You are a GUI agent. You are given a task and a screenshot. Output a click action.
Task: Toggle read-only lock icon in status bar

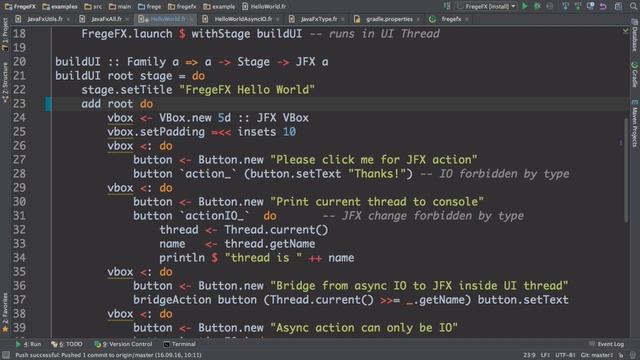coord(621,355)
